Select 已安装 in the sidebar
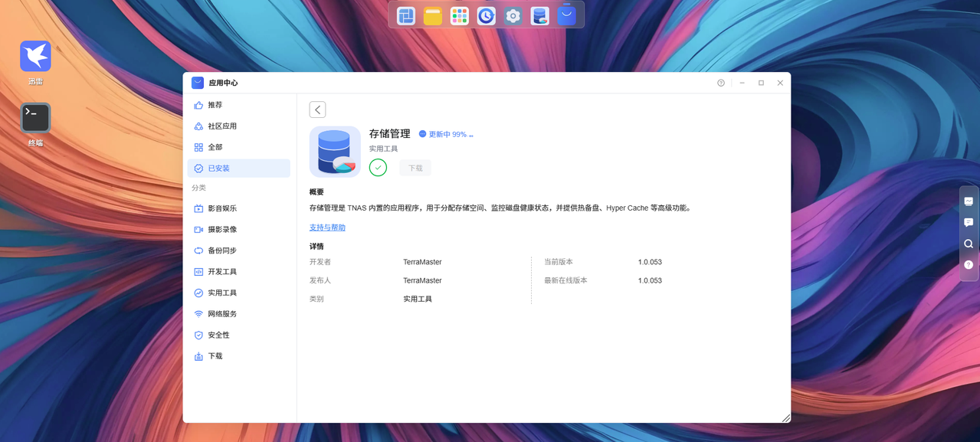 tap(239, 168)
